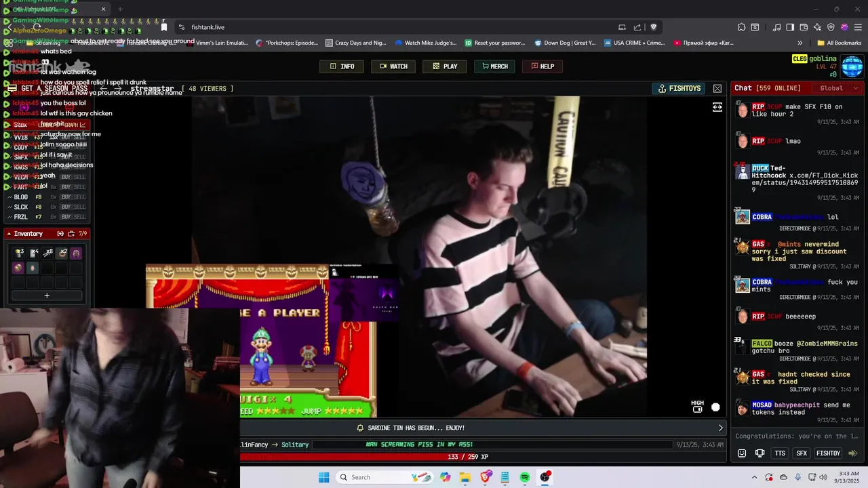The image size is (868, 488).
Task: Share this page icon in address bar
Action: 637,27
